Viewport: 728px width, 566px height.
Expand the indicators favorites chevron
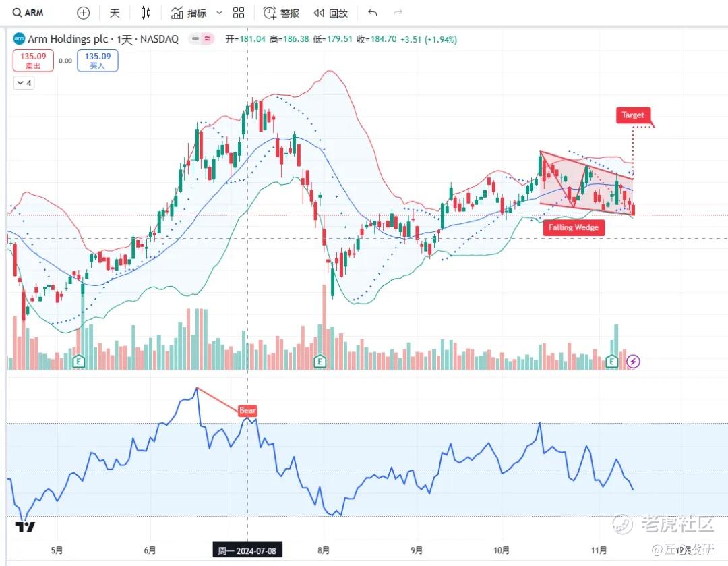(220, 13)
